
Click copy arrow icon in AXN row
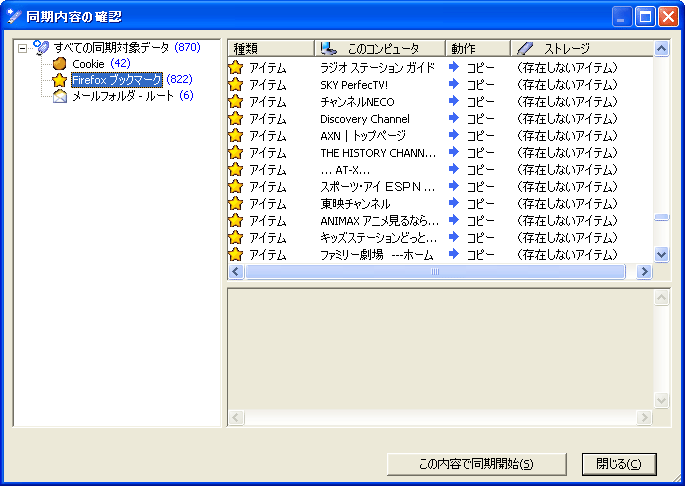point(454,135)
